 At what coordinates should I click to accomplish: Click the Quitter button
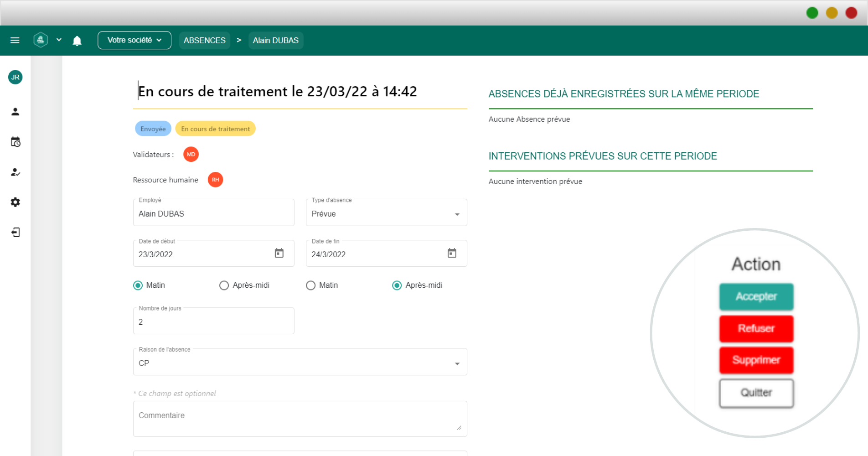coord(756,393)
